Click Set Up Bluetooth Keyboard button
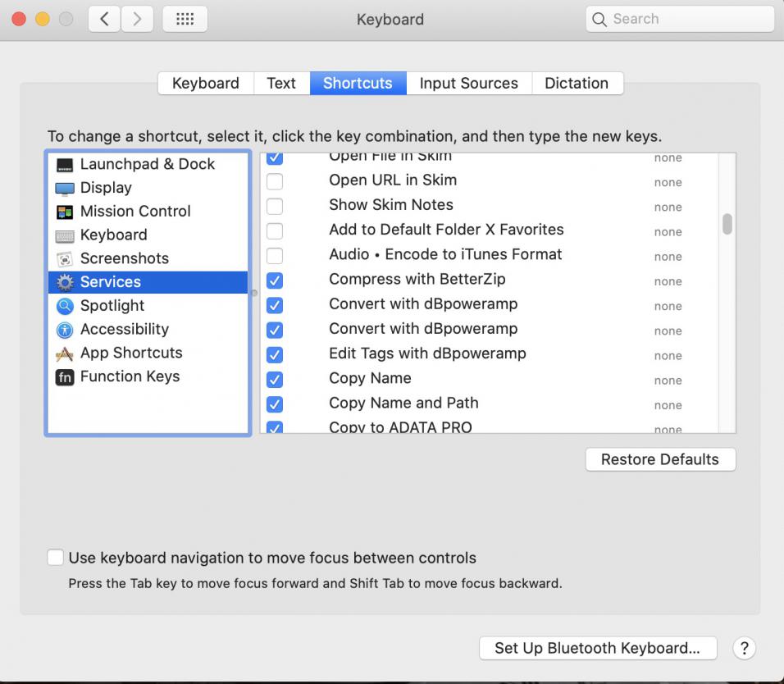The height and width of the screenshot is (684, 784). (598, 648)
